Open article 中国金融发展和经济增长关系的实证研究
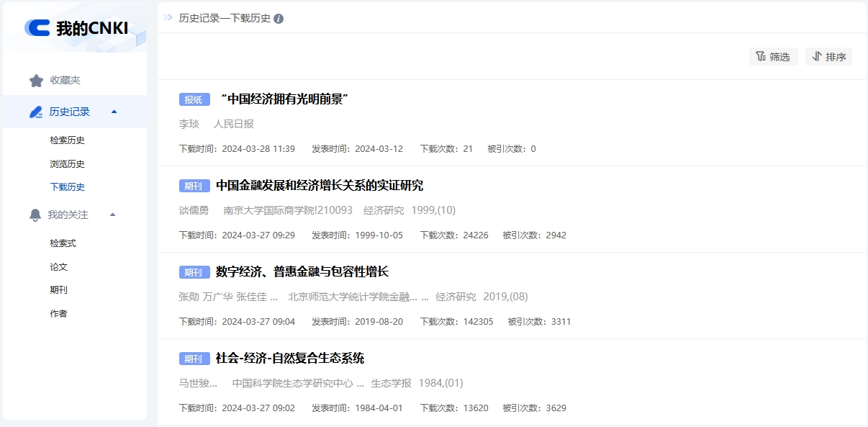Viewport: 868px width, 427px height. click(320, 186)
